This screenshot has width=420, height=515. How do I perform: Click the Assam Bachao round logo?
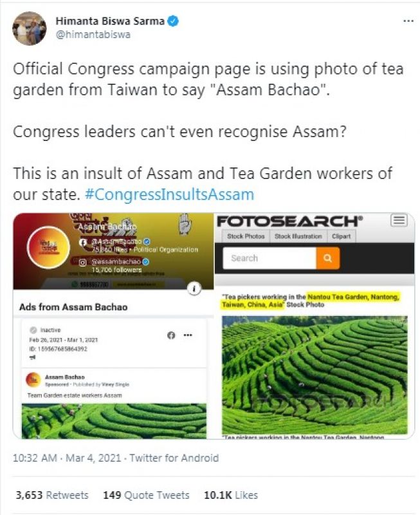coord(49,247)
